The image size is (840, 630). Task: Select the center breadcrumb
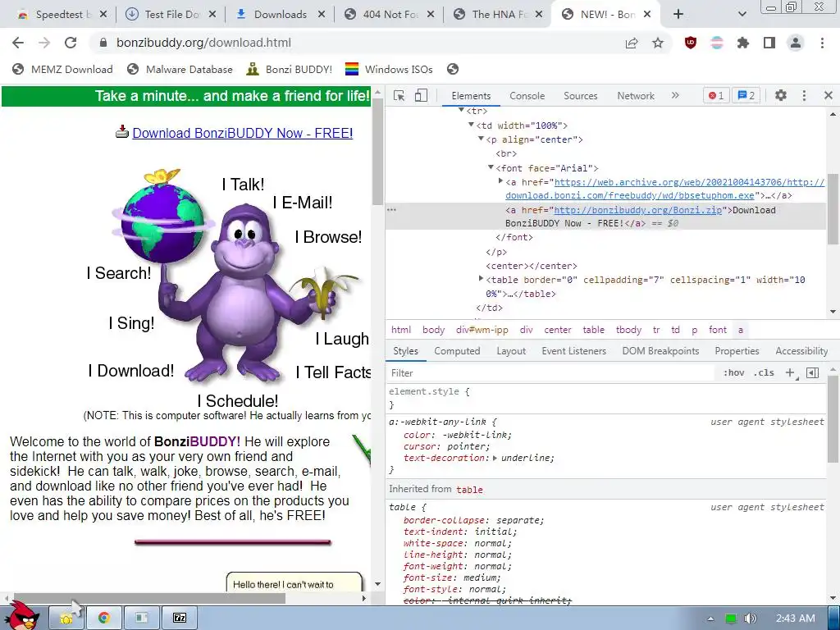(x=558, y=330)
